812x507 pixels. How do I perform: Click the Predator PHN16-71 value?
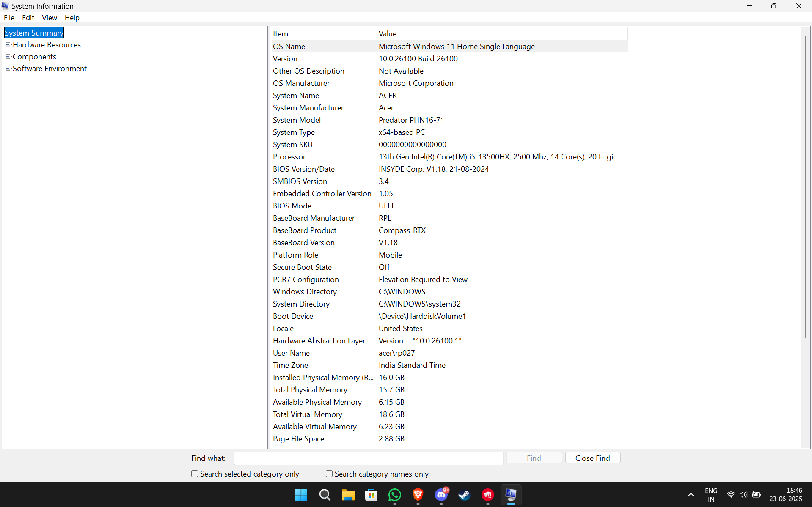point(411,120)
